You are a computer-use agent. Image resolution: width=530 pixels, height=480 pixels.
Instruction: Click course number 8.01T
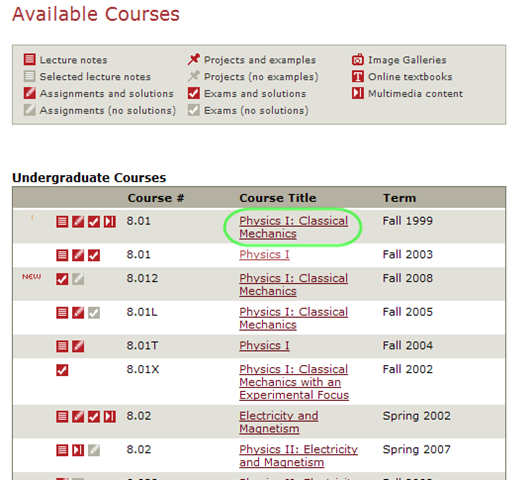pyautogui.click(x=142, y=345)
